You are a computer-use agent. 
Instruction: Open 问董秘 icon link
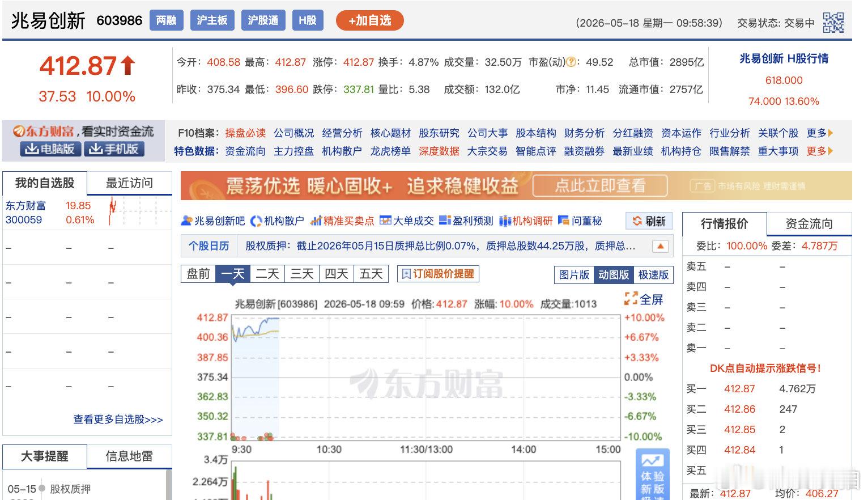tap(580, 221)
